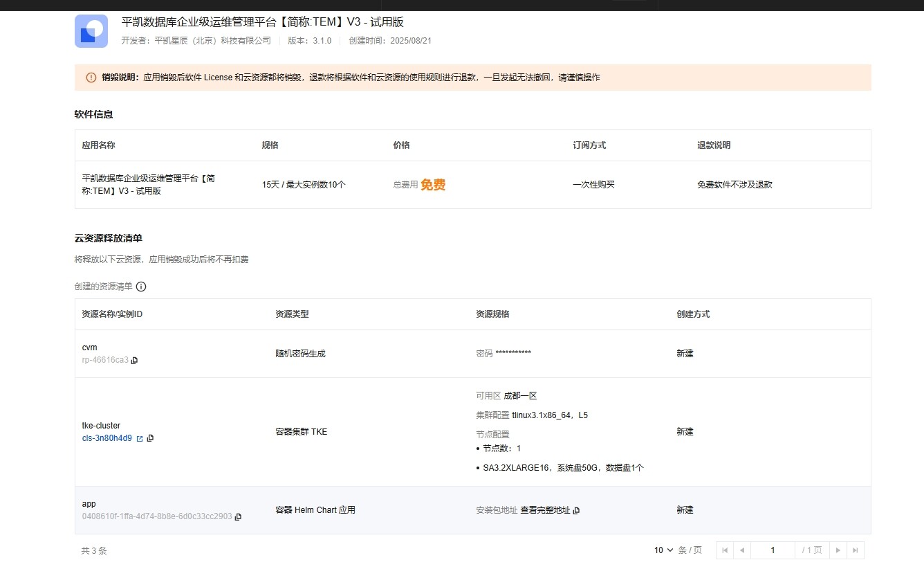The height and width of the screenshot is (569, 924).
Task: Click the 订阅方式 column header
Action: pos(589,145)
